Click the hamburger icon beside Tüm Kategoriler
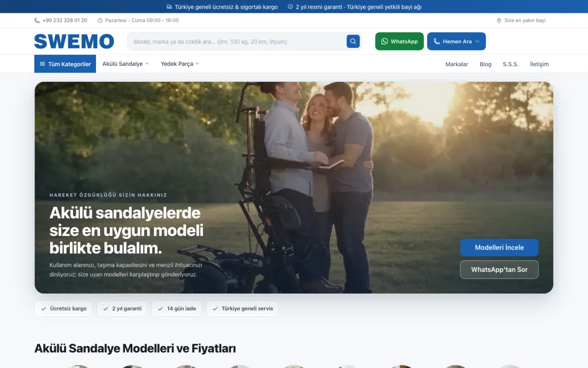 pyautogui.click(x=42, y=64)
